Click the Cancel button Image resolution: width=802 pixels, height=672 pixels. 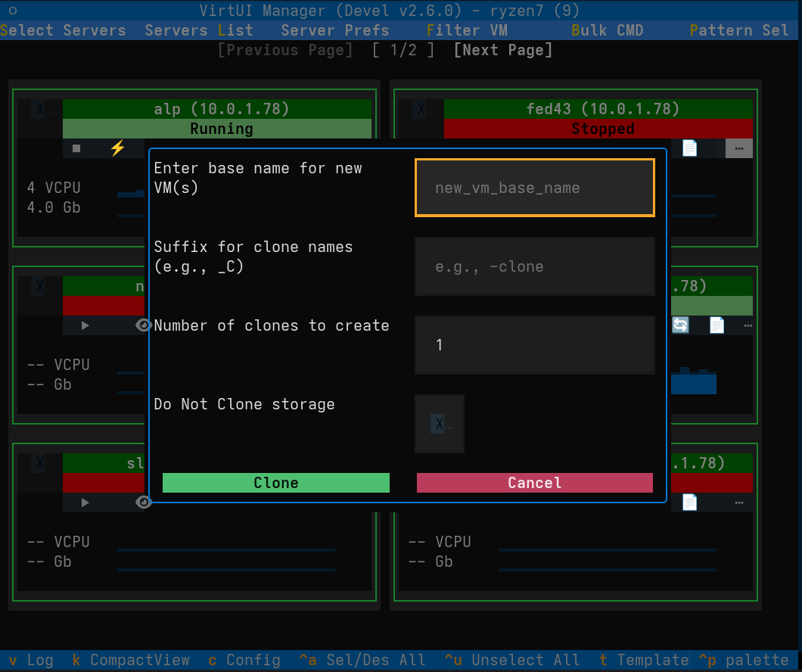[x=534, y=483]
